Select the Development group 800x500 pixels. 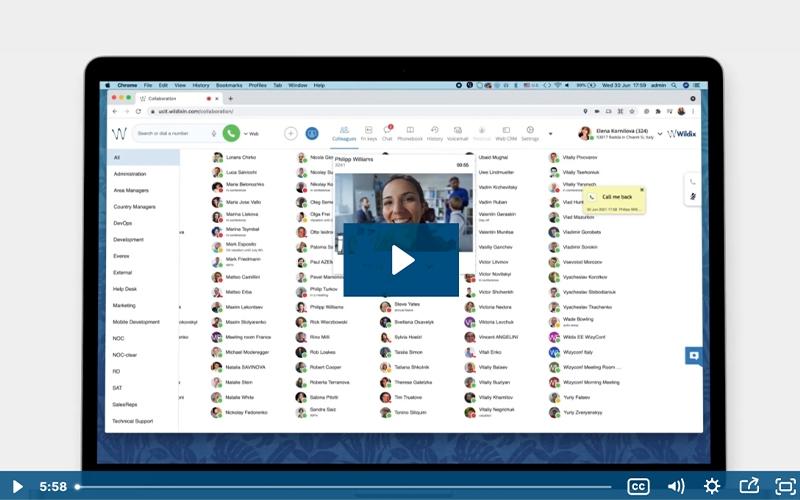(x=128, y=239)
